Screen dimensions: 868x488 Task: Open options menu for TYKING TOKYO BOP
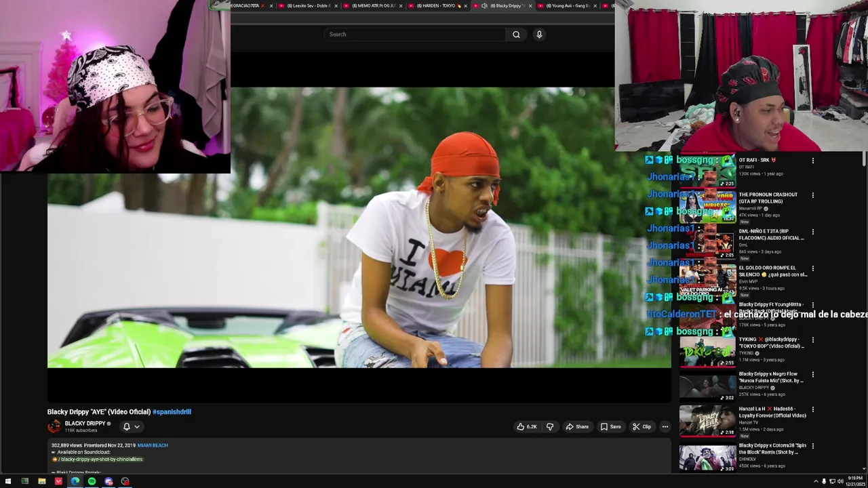click(x=812, y=340)
